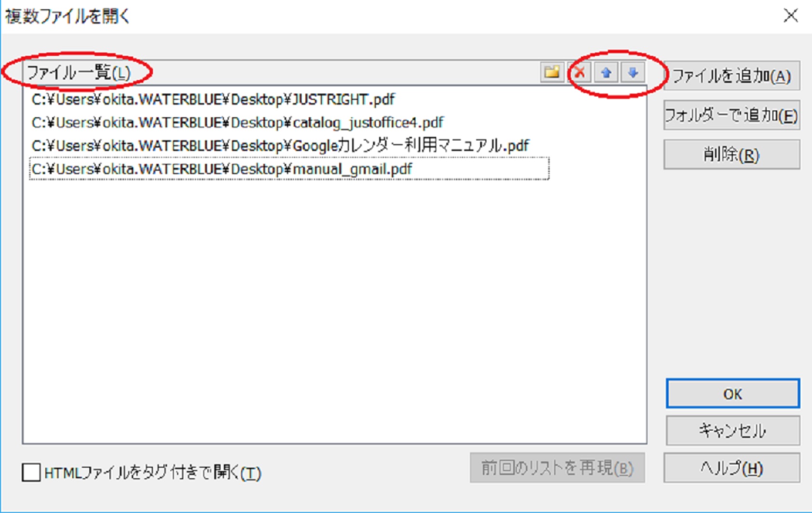Click the 削除(R) button
Viewport: 812px width, 513px height.
pos(731,155)
